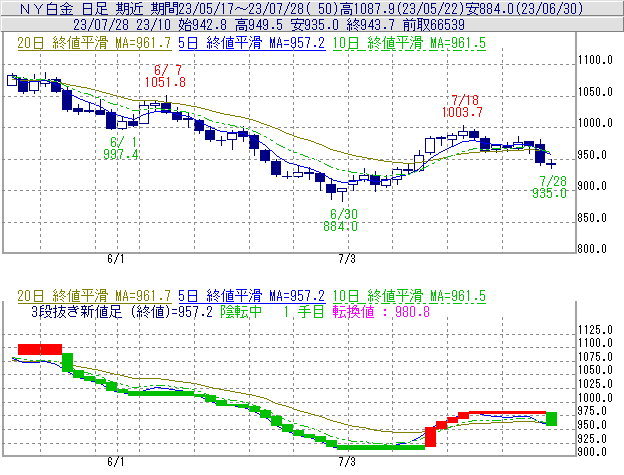Click the 5日 終値平滑 MA=957.2 link in upper chart
The height and width of the screenshot is (475, 624).
tap(252, 43)
